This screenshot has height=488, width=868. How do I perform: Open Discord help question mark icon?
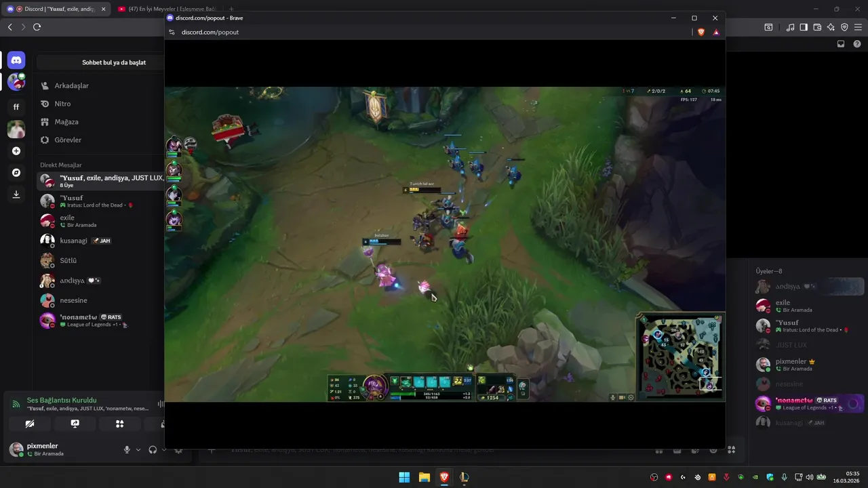click(x=857, y=44)
